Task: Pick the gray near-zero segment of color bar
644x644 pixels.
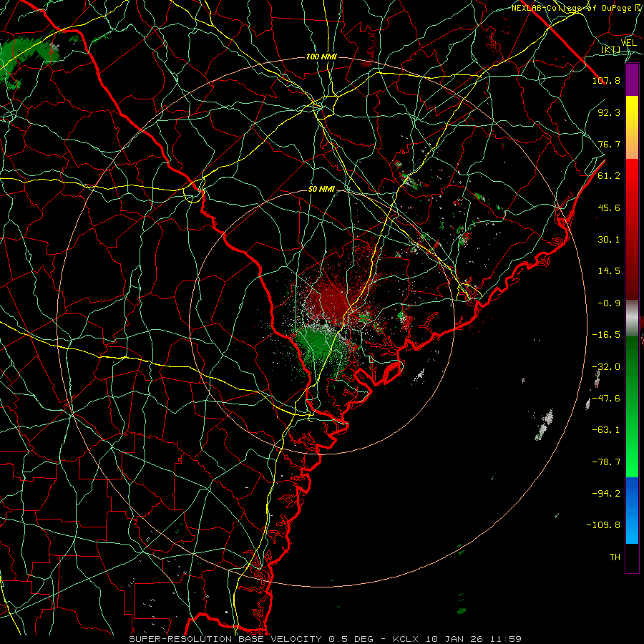Action: 632,318
